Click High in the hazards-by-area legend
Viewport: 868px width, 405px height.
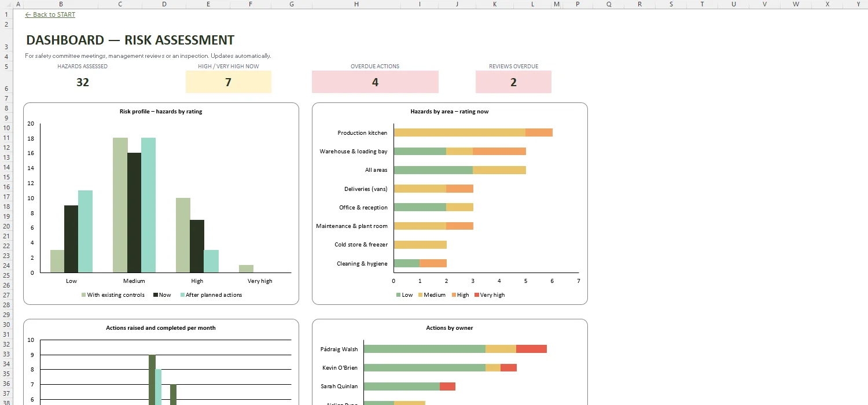[x=459, y=295]
